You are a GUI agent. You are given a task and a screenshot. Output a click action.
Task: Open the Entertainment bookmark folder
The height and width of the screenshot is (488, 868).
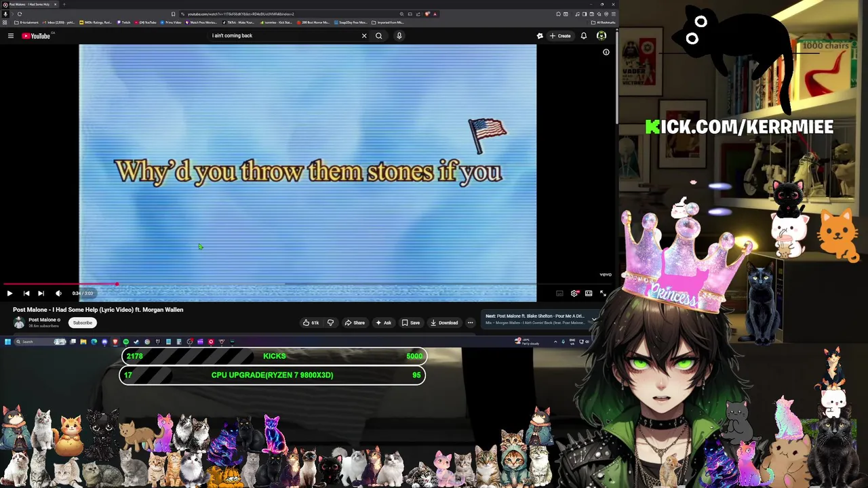[26, 22]
